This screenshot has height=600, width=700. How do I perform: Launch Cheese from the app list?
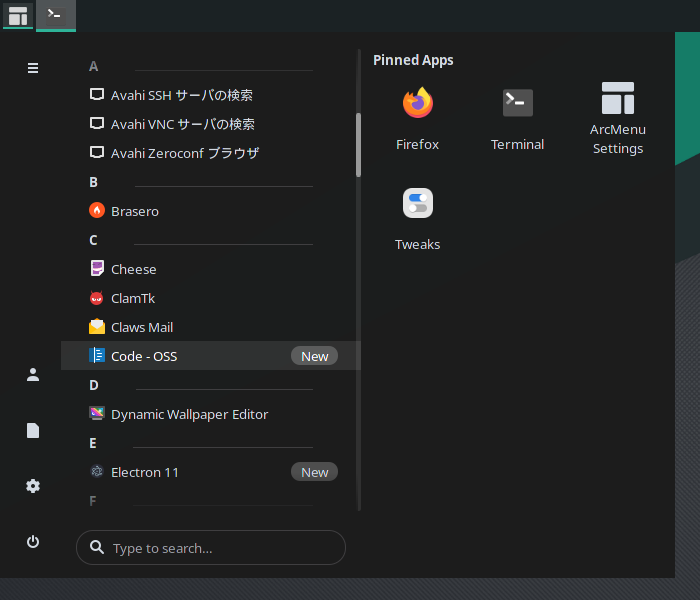click(211, 269)
